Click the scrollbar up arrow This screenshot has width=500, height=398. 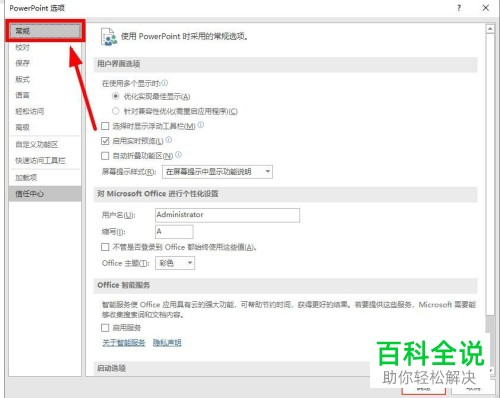(x=490, y=29)
